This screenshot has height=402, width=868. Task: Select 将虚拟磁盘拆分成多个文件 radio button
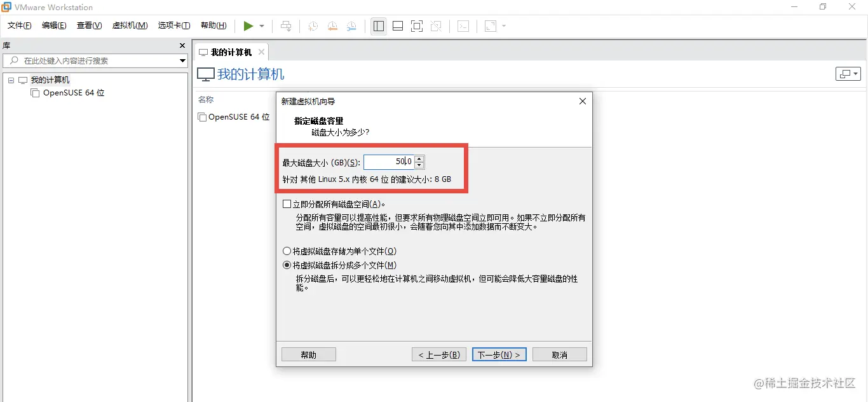[x=287, y=265]
